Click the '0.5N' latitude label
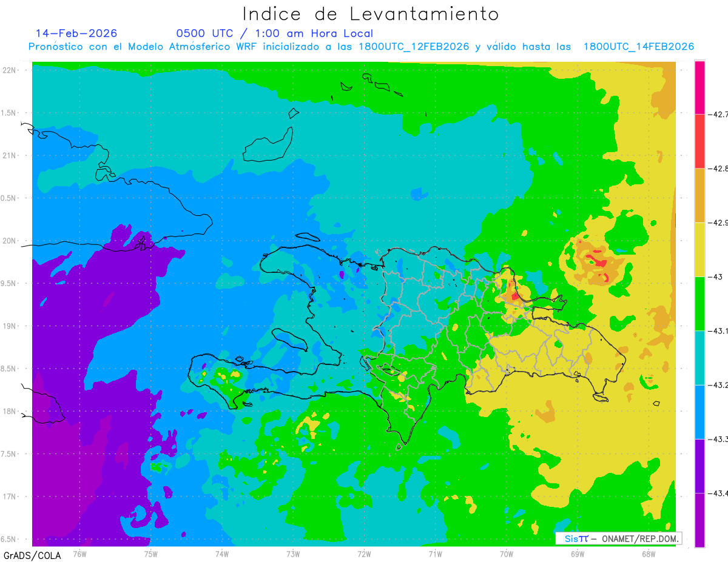This screenshot has height=562, width=728. tap(9, 198)
